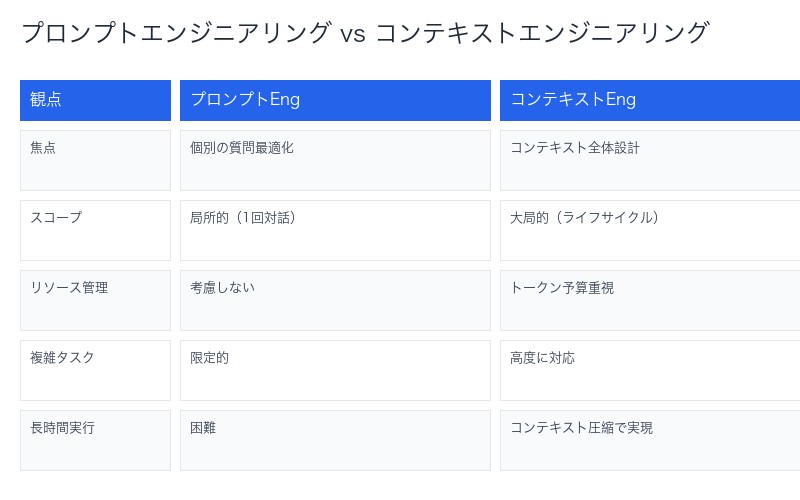Viewport: 800px width, 500px height.
Task: Select the コンテキスト圧縮で実現 cell
Action: (x=650, y=440)
